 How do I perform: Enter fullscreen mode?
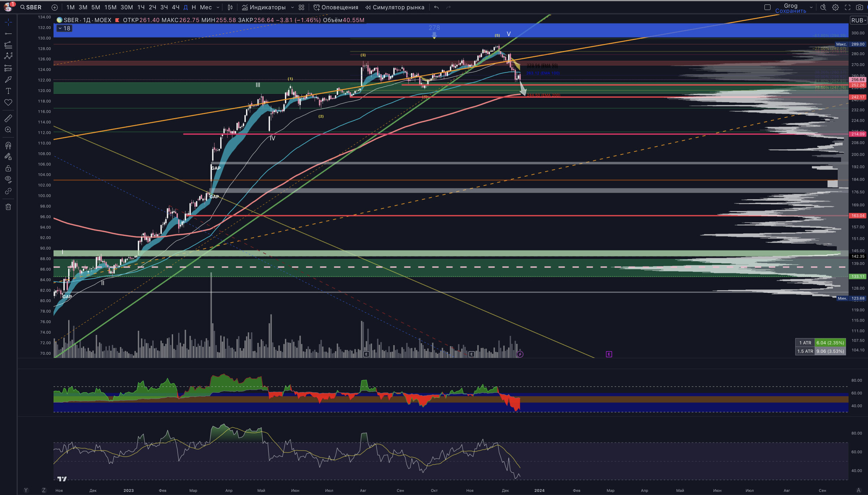(847, 7)
